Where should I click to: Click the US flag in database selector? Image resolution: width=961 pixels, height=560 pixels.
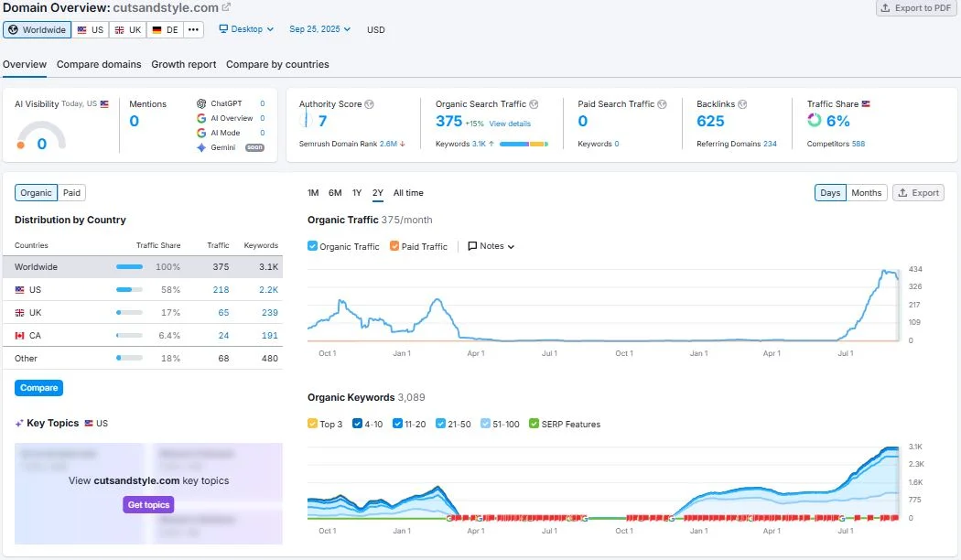click(81, 29)
